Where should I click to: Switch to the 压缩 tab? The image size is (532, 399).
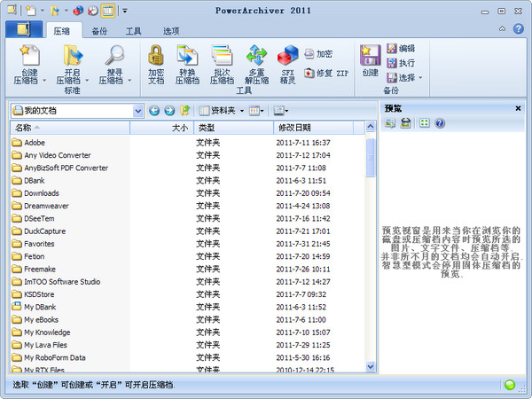62,31
